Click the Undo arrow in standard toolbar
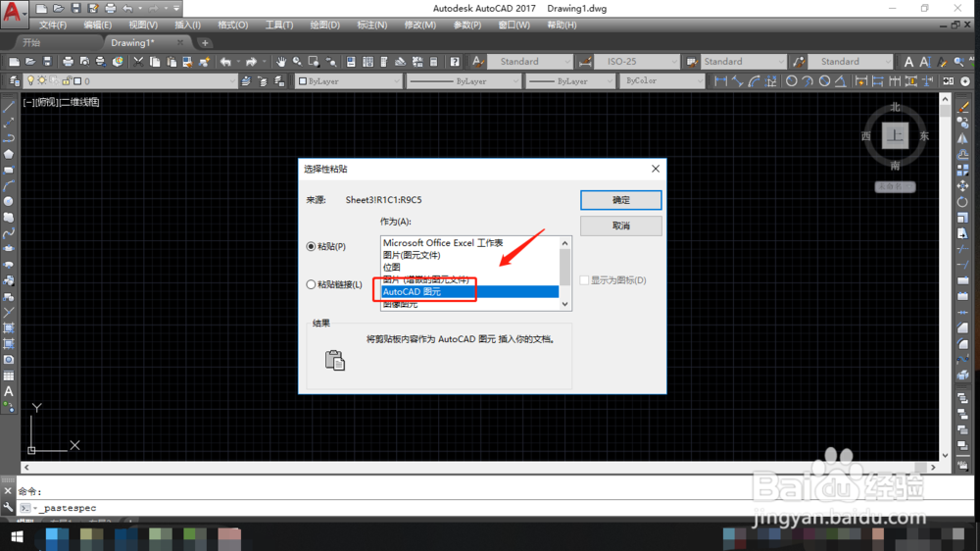Image resolution: width=980 pixels, height=551 pixels. (x=225, y=62)
